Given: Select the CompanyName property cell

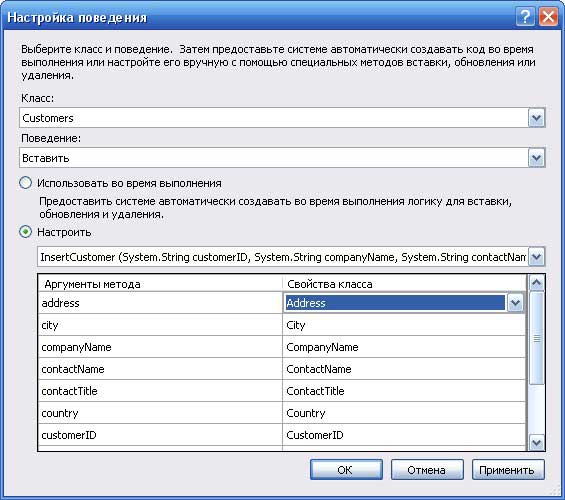Looking at the screenshot, I should (404, 347).
